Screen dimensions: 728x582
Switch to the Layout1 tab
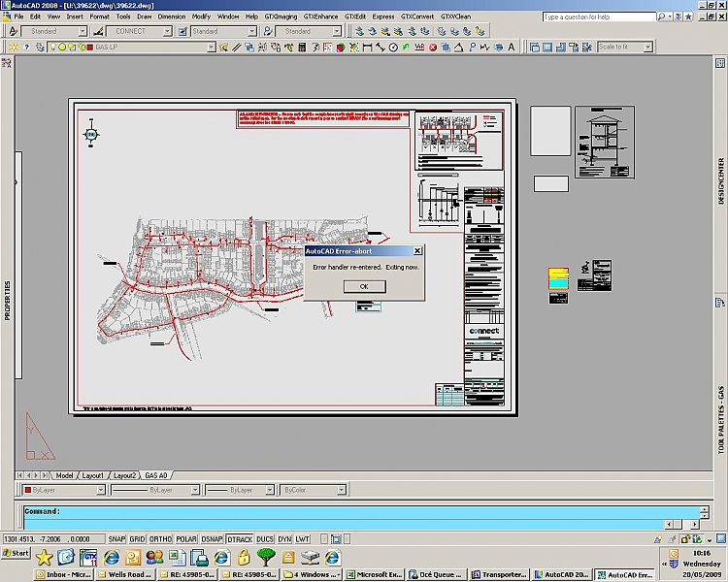coord(92,475)
